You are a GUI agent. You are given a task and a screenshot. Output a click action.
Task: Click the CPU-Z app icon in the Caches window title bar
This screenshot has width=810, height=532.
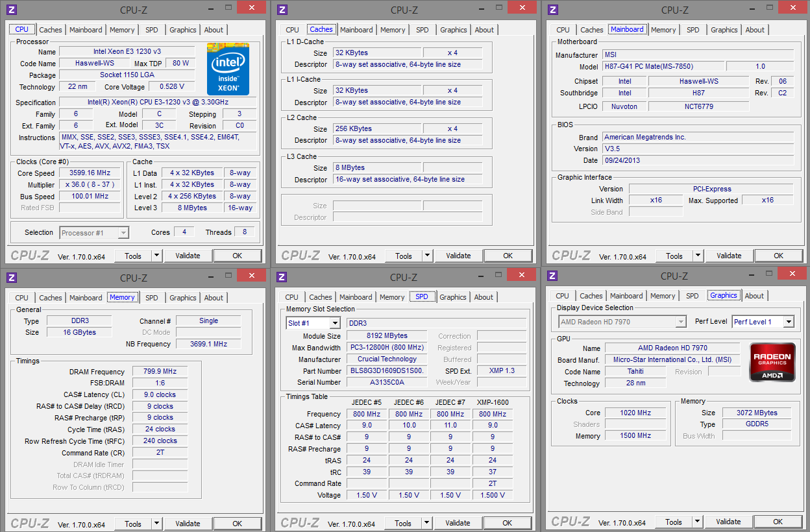tap(282, 10)
